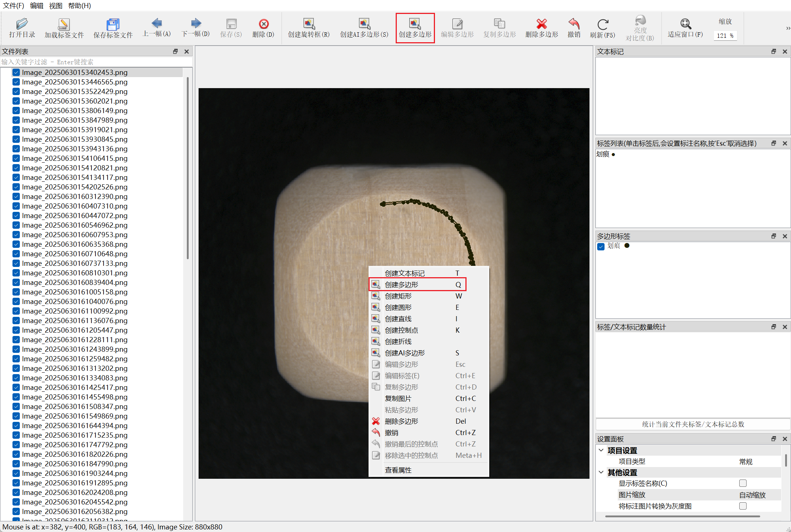Uncheck the 划痕 polygon label checkbox
The image size is (791, 532).
[x=601, y=246]
